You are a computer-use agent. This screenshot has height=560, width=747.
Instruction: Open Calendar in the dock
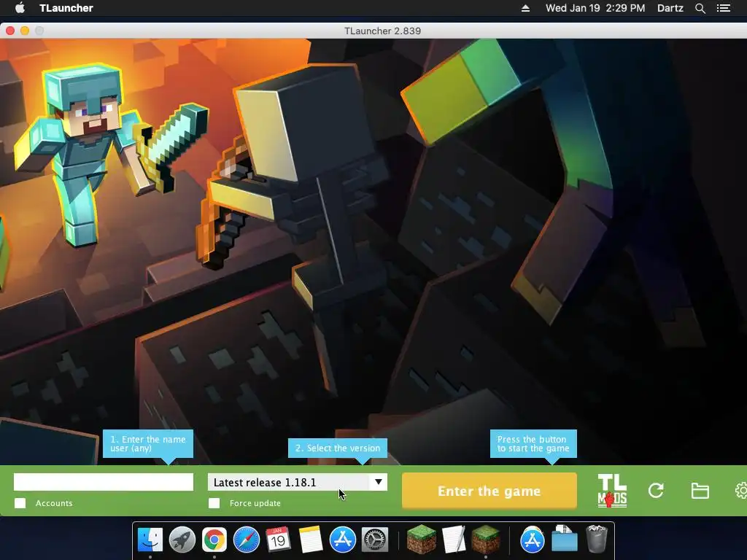pyautogui.click(x=278, y=540)
